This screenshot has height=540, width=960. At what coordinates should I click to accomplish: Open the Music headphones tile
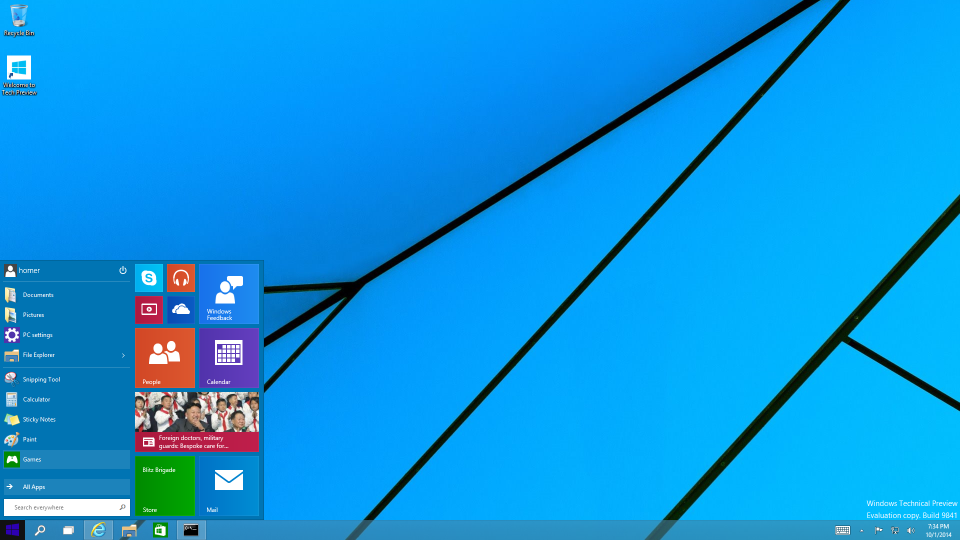[181, 278]
